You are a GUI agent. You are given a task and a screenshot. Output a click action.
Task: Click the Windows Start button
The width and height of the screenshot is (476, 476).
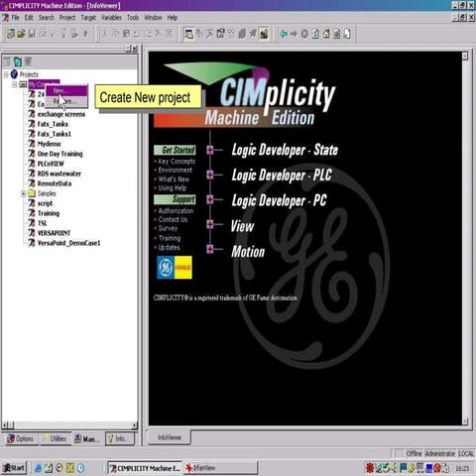pos(14,468)
